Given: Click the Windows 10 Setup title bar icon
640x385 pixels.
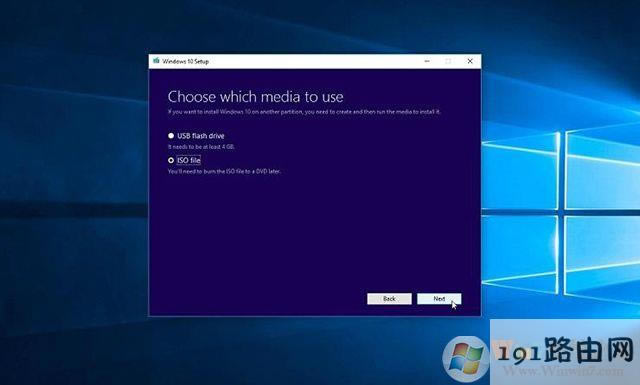Looking at the screenshot, I should pyautogui.click(x=156, y=61).
